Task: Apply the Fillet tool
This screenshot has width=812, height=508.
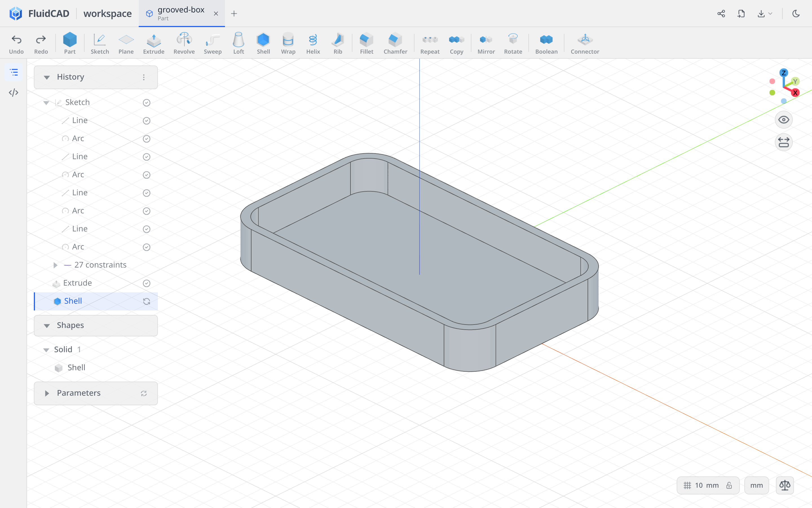Action: (x=367, y=43)
